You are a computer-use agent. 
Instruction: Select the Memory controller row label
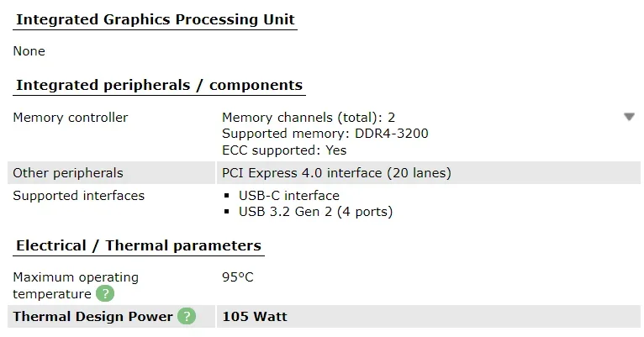(71, 118)
